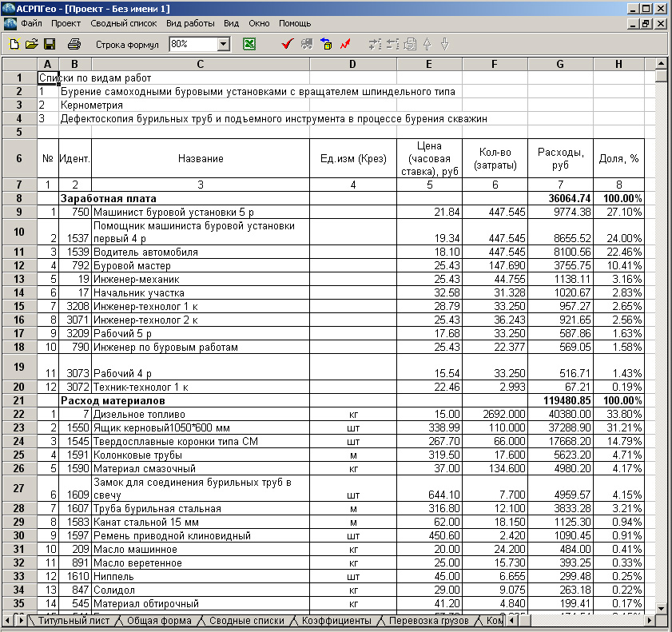672x632 pixels.
Task: Switch to the Титульный лист sheet tab
Action: point(74,621)
